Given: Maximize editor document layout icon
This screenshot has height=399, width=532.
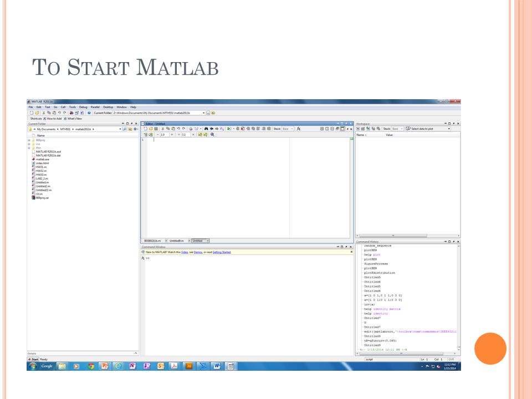Looking at the screenshot, I should (x=342, y=129).
